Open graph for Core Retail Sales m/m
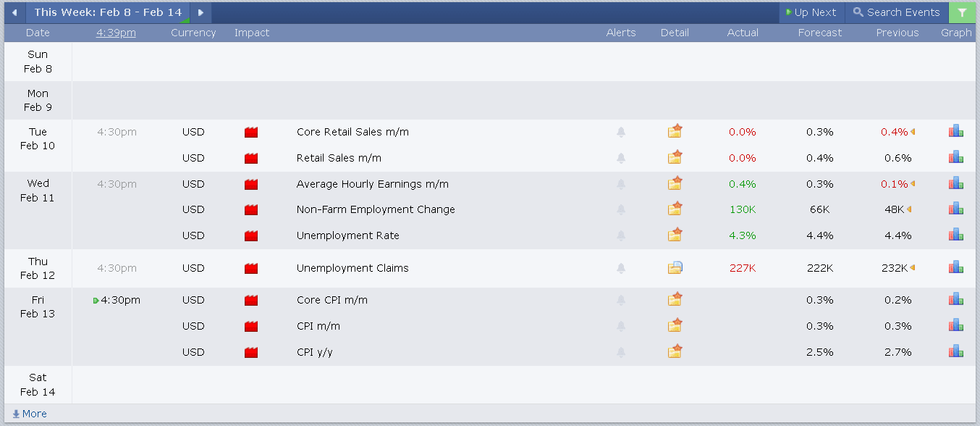 [x=956, y=131]
